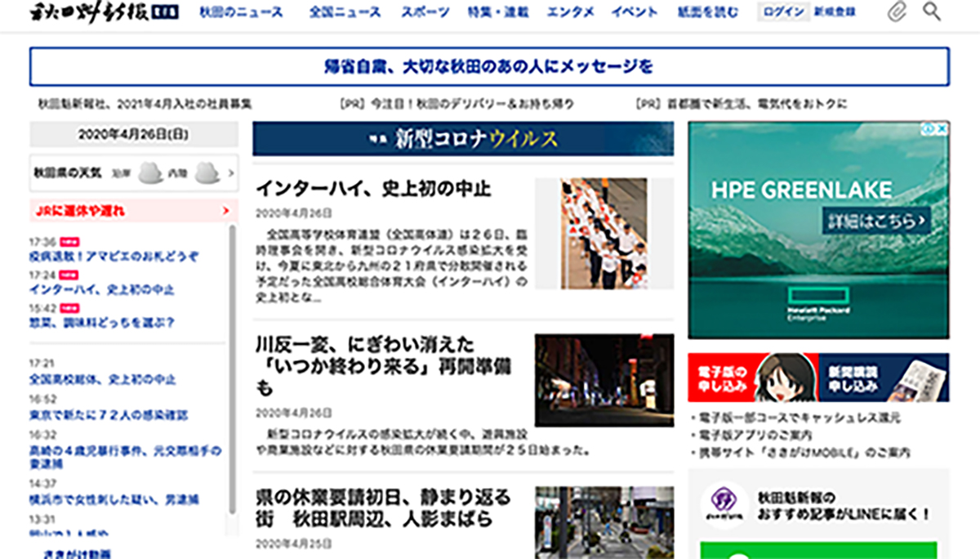
Task: Open the 新型コロナウイルス special feature banner
Action: 463,139
